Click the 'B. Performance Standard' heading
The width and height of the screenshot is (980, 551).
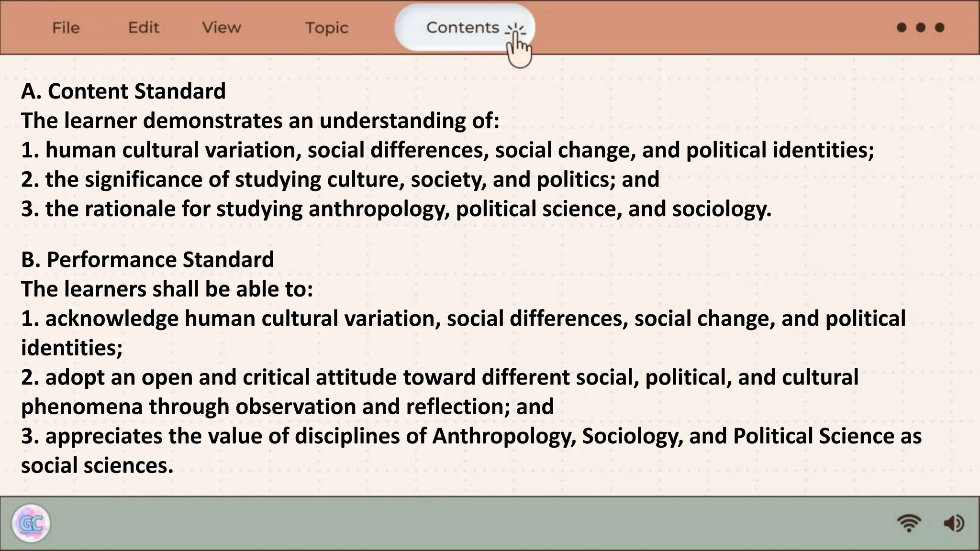click(147, 260)
